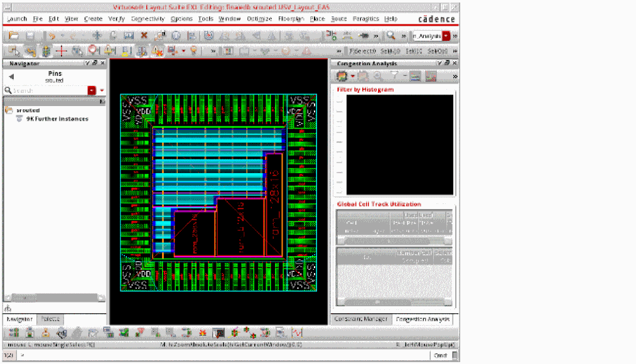The width and height of the screenshot is (636, 364).
Task: Expand the srouted folder in Navigator tree
Action: (x=9, y=110)
